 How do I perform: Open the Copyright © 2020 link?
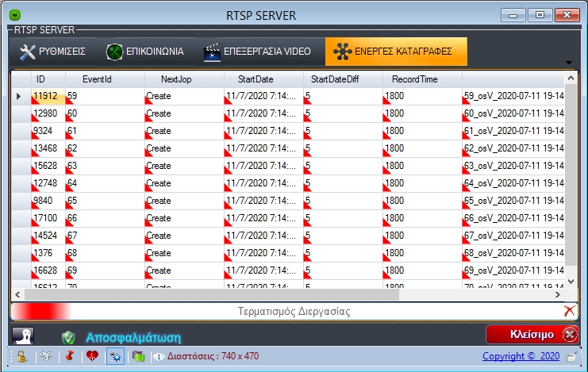pyautogui.click(x=520, y=357)
